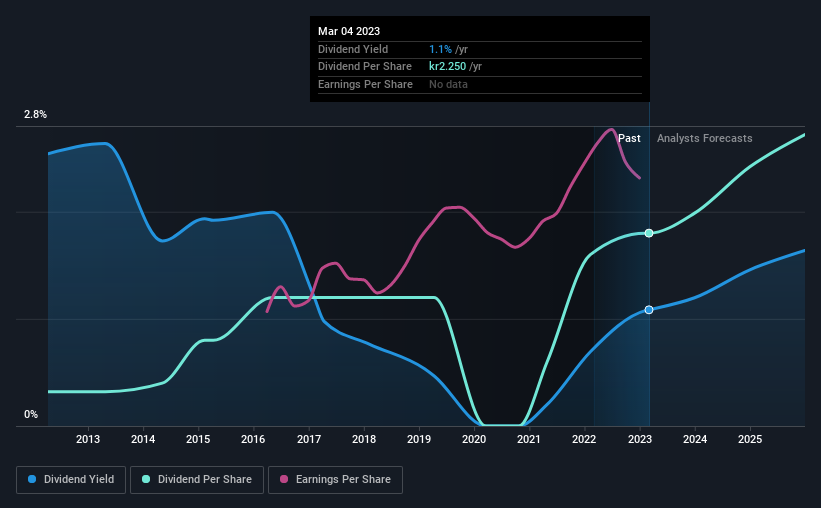The height and width of the screenshot is (508, 821).
Task: Click the 2014 x-axis label
Action: pyautogui.click(x=143, y=439)
